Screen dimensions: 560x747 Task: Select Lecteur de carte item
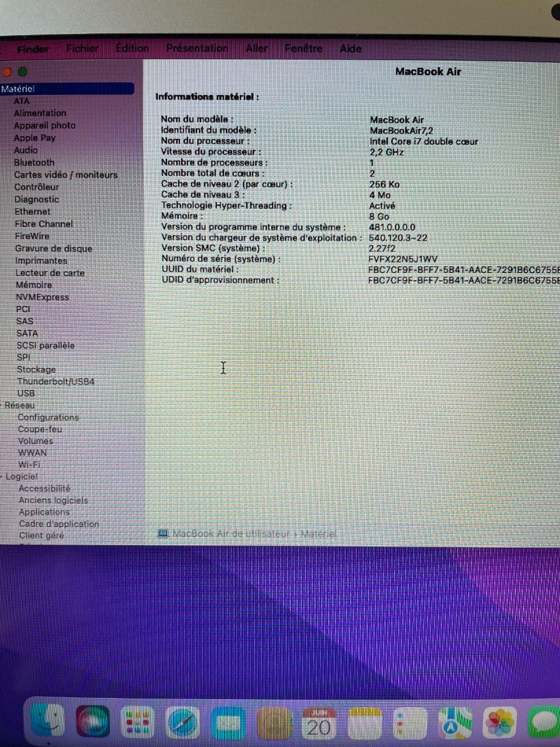pyautogui.click(x=50, y=273)
